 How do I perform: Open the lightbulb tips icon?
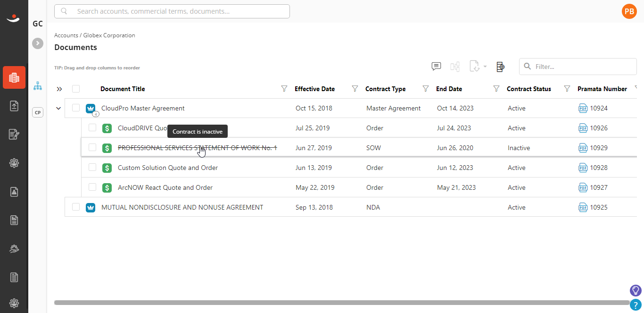pos(636,290)
